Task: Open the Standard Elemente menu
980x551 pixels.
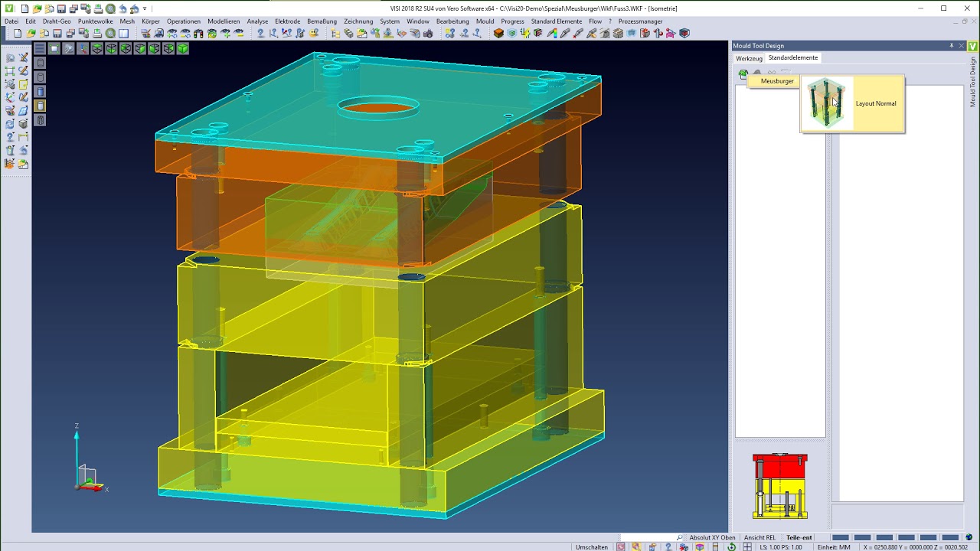Action: (x=557, y=21)
